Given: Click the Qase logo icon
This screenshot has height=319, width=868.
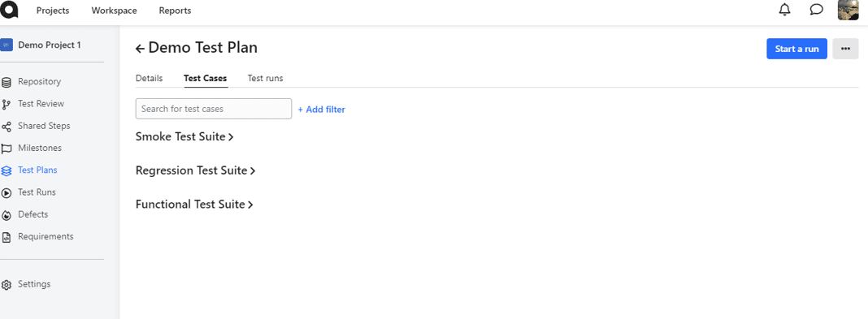Looking at the screenshot, I should tap(10, 10).
